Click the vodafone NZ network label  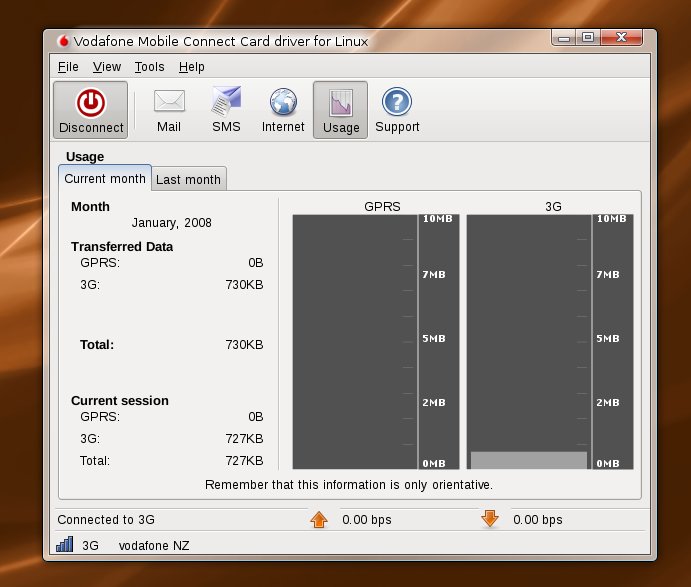click(x=154, y=546)
